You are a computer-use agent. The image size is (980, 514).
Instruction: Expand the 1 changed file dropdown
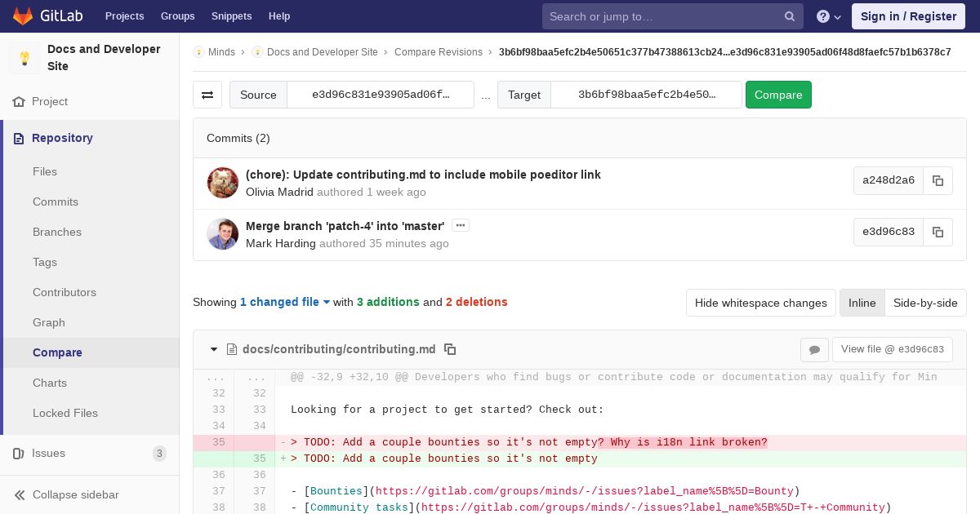285,302
